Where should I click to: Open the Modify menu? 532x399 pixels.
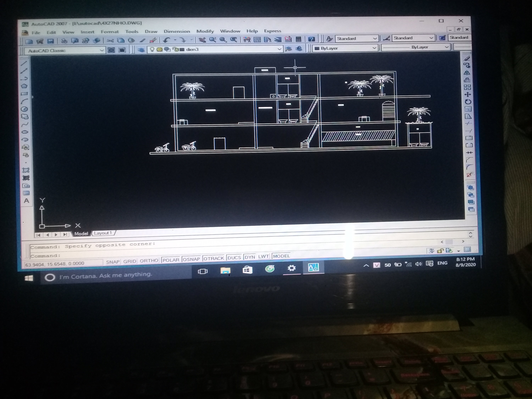coord(205,31)
